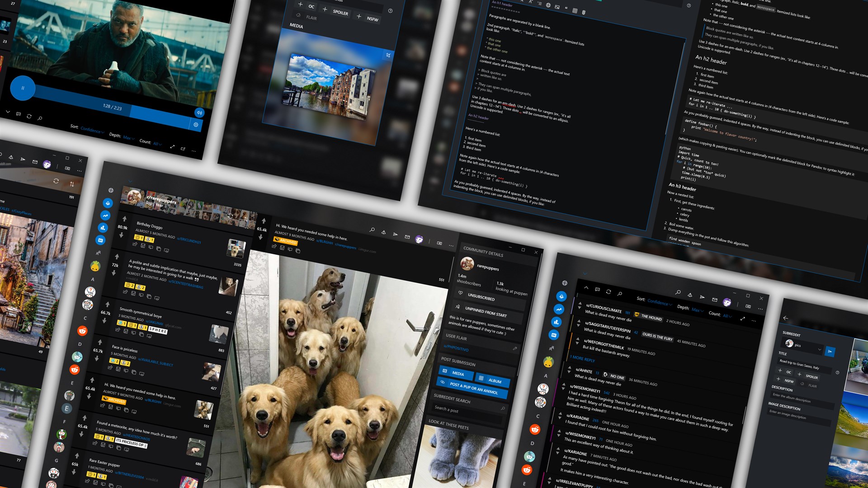This screenshot has width=868, height=488.
Task: Click the help icon beside the Road trip title field
Action: [x=837, y=372]
